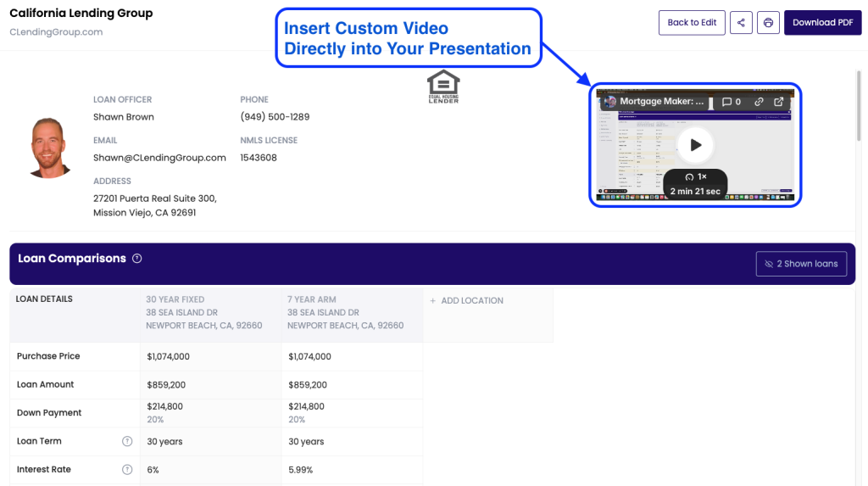
Task: Copy video link via chain icon
Action: click(759, 102)
